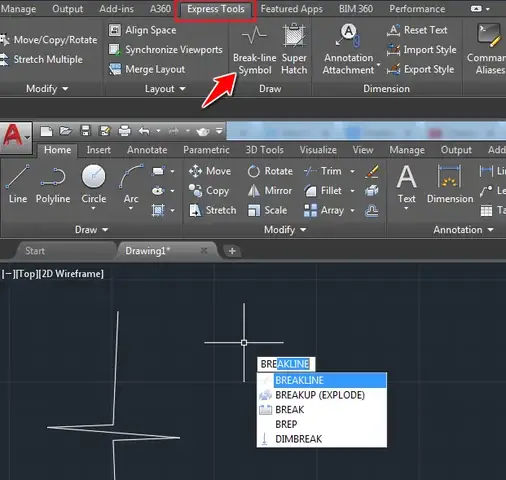Click the Trim tool
The width and height of the screenshot is (506, 480).
click(323, 171)
